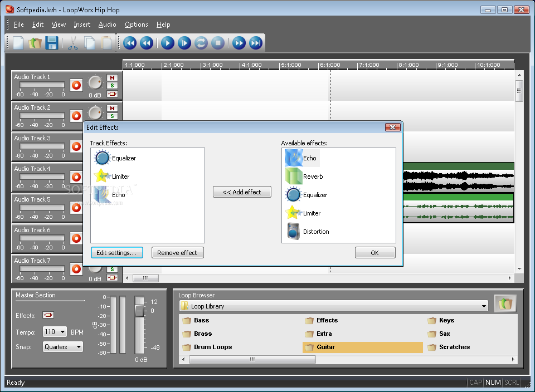Screen dimensions: 535x392
Task: Arm recording on Audio Track 4
Action: pos(76,177)
